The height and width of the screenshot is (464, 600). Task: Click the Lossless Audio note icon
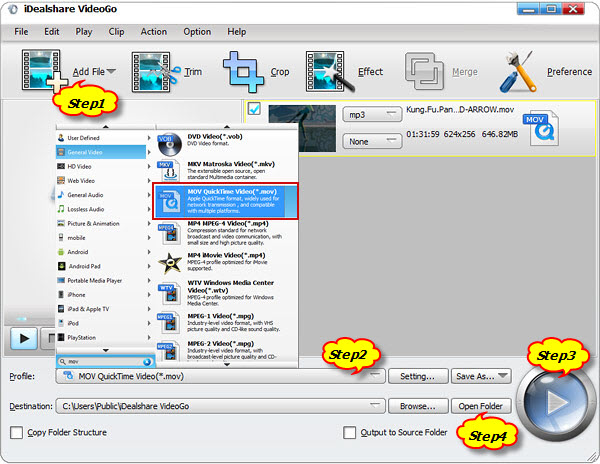(61, 209)
